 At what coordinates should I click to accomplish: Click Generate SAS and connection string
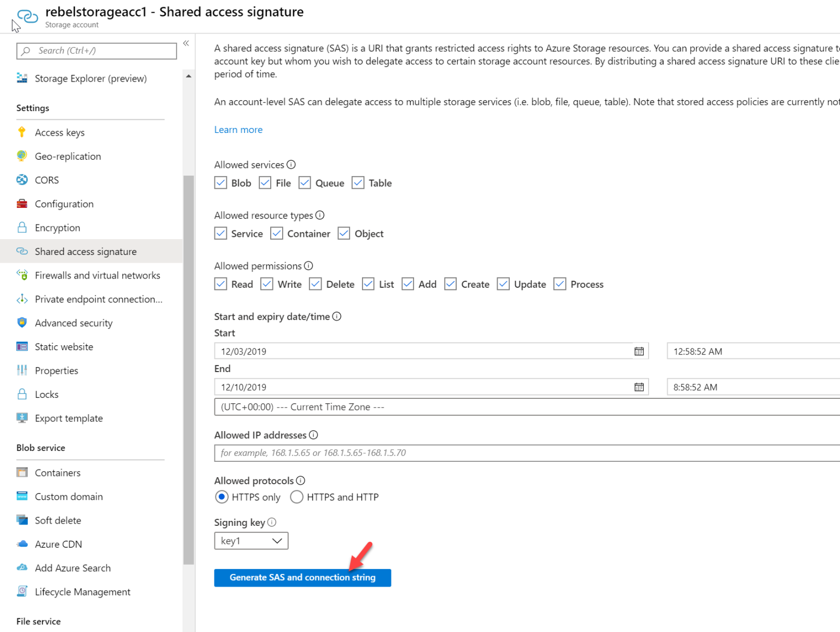pyautogui.click(x=302, y=577)
